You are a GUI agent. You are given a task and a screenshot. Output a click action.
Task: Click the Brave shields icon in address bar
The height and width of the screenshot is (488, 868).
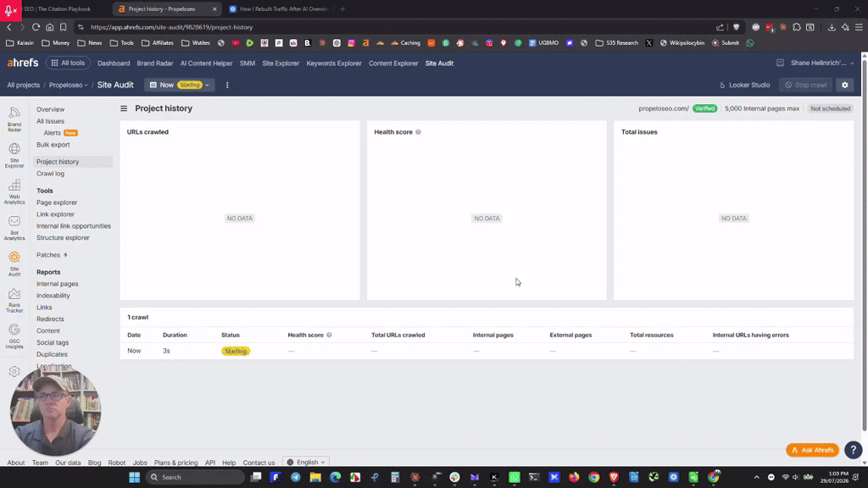tap(736, 27)
